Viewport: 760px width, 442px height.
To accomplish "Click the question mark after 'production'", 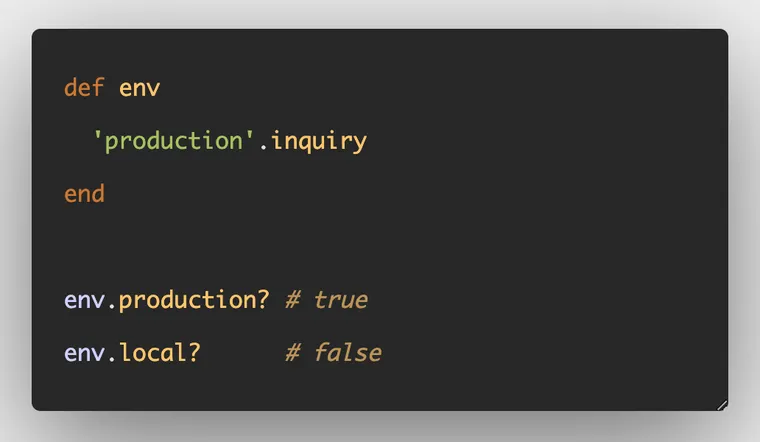I will pyautogui.click(x=263, y=299).
